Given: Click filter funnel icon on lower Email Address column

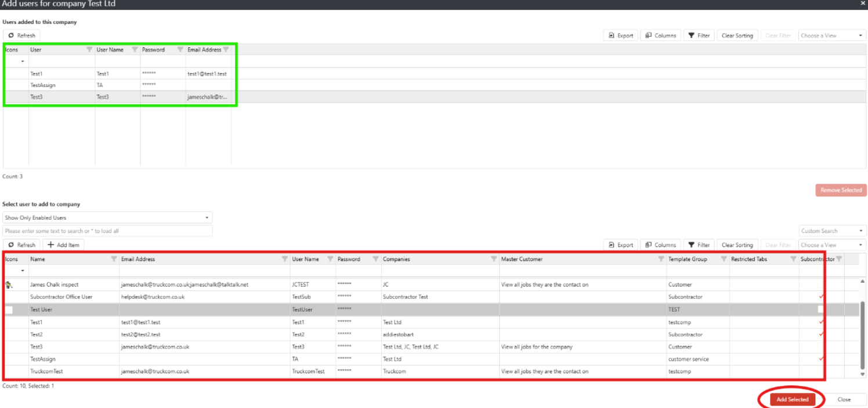Looking at the screenshot, I should 285,259.
